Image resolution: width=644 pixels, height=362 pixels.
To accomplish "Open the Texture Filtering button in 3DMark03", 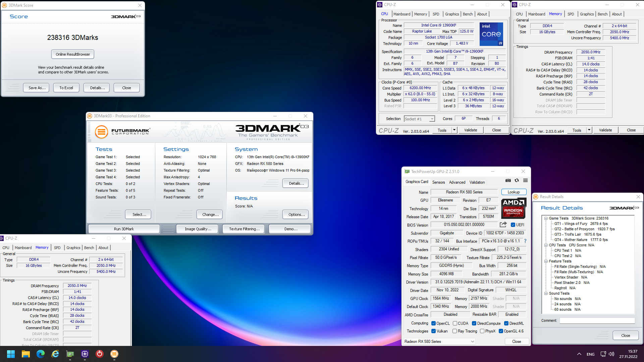I will (x=244, y=229).
